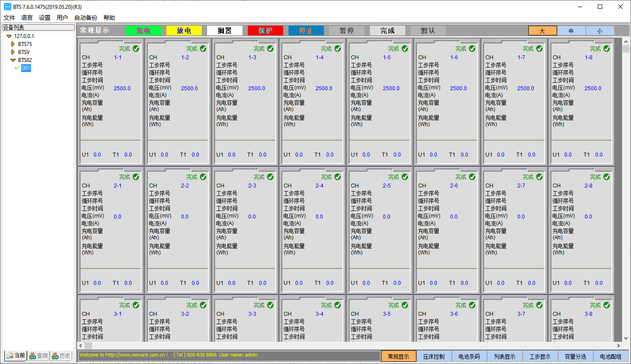Click the green completed checkmark on channel 1-1

click(136, 49)
